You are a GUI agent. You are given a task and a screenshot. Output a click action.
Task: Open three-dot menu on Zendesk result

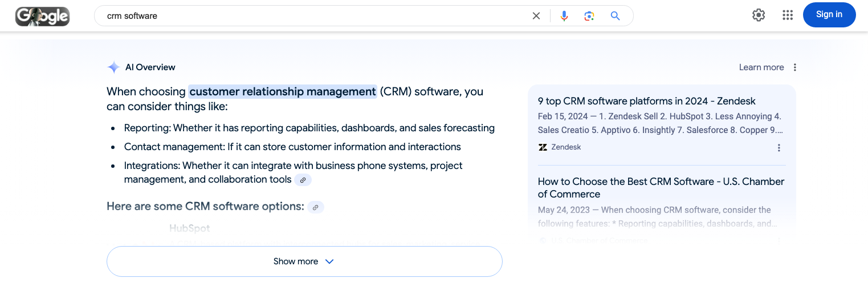(779, 148)
